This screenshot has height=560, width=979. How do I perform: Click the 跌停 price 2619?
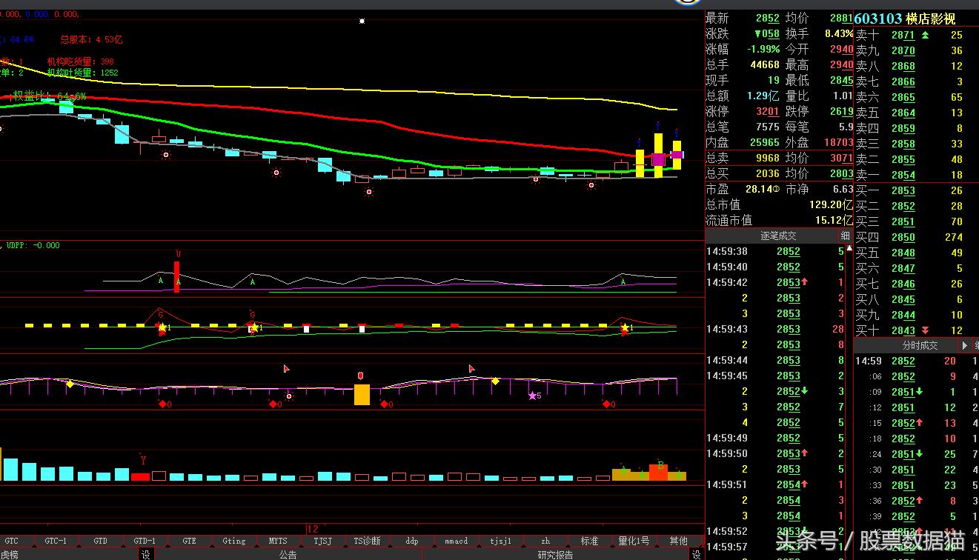pos(841,111)
